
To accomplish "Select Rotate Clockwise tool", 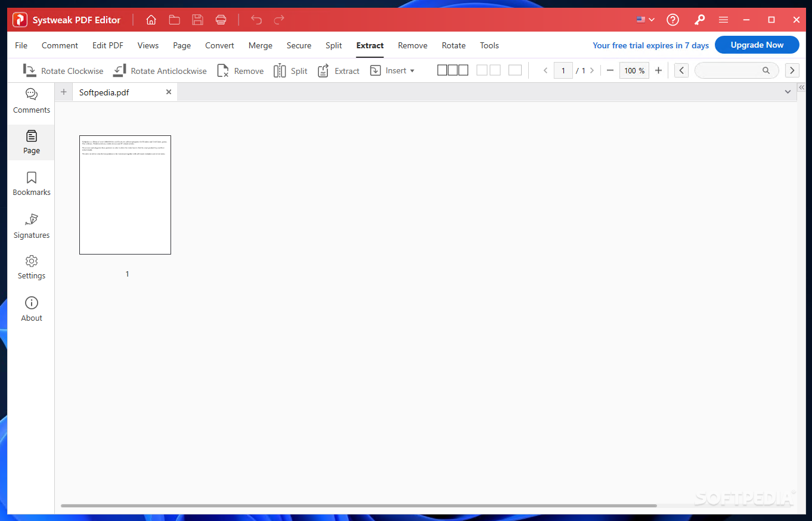I will (x=63, y=71).
